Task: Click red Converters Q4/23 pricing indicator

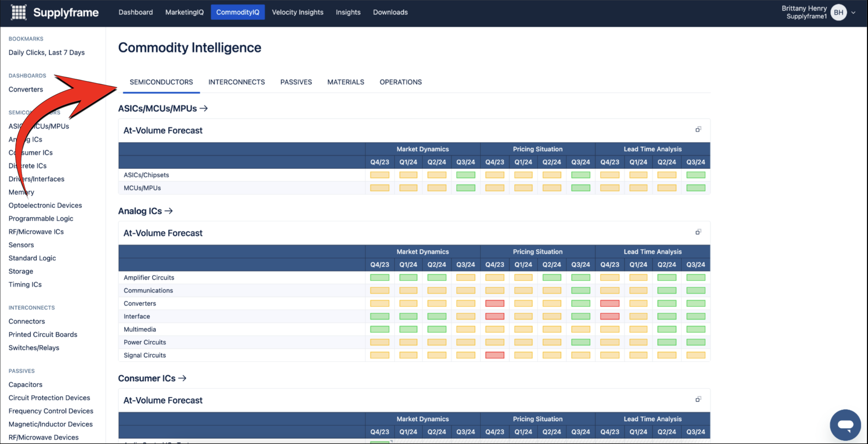Action: click(495, 303)
